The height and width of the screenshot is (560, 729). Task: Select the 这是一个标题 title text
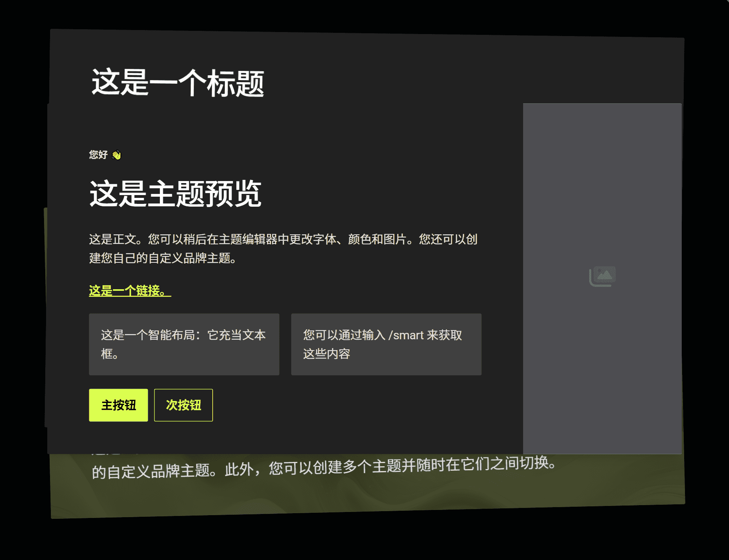(177, 83)
